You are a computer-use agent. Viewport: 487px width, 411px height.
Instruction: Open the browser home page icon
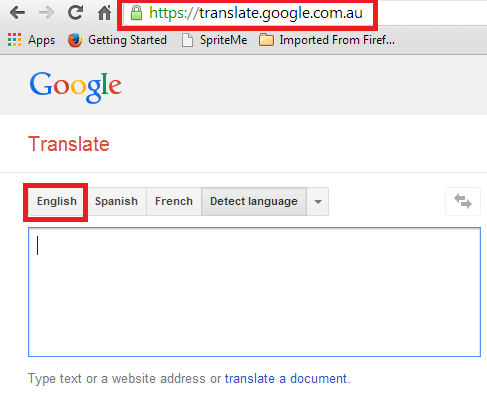[x=104, y=13]
